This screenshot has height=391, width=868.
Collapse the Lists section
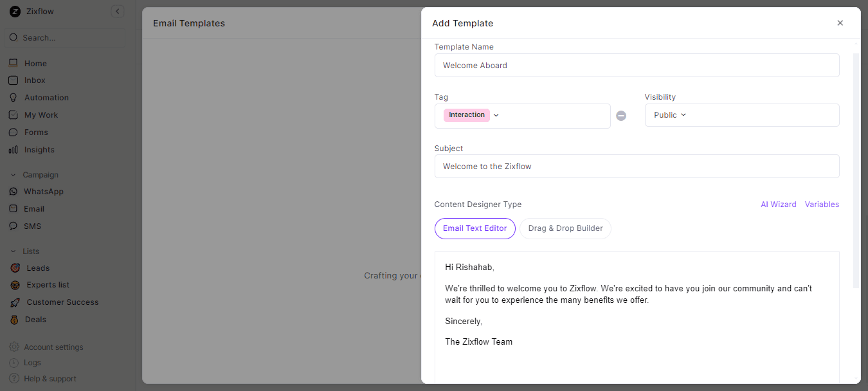(14, 251)
